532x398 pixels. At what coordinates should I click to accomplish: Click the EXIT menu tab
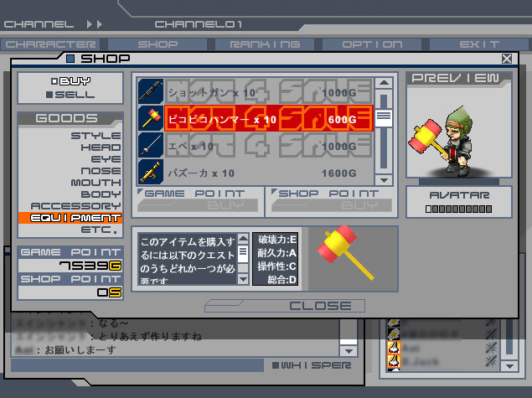479,44
